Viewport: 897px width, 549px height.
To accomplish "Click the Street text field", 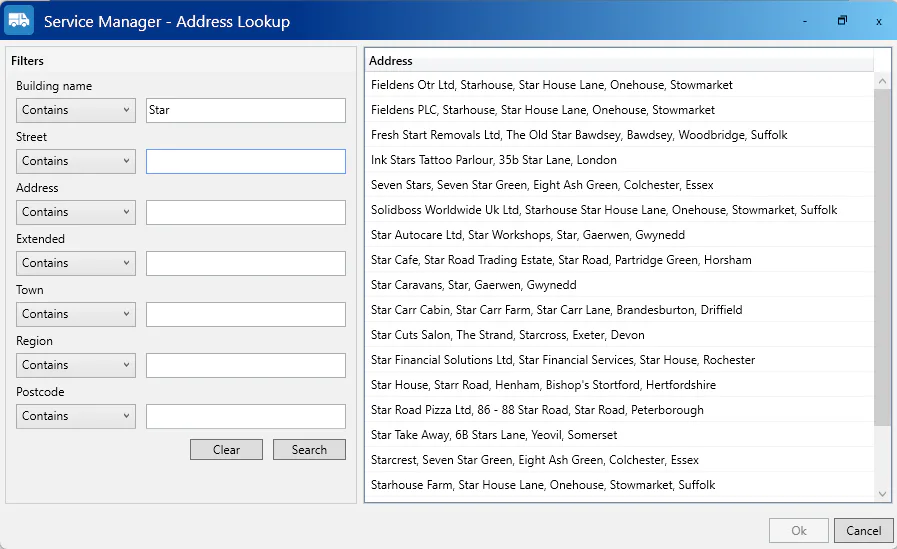I will 246,161.
